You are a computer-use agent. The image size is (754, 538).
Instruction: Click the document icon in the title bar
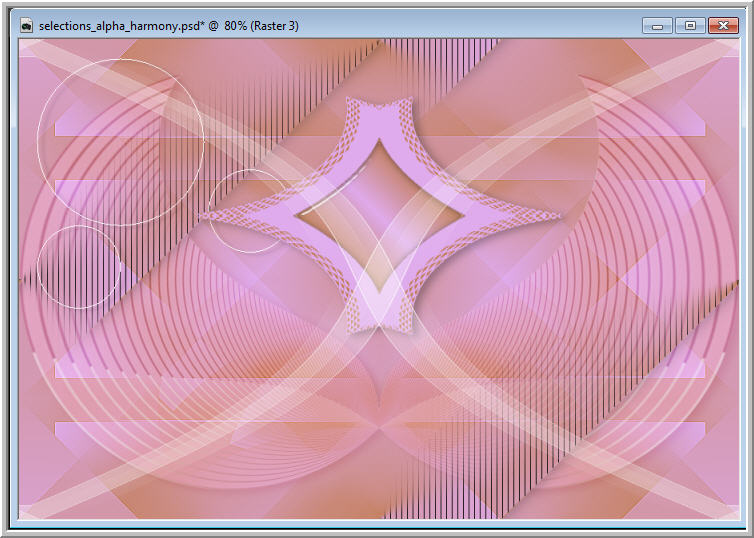[26, 25]
